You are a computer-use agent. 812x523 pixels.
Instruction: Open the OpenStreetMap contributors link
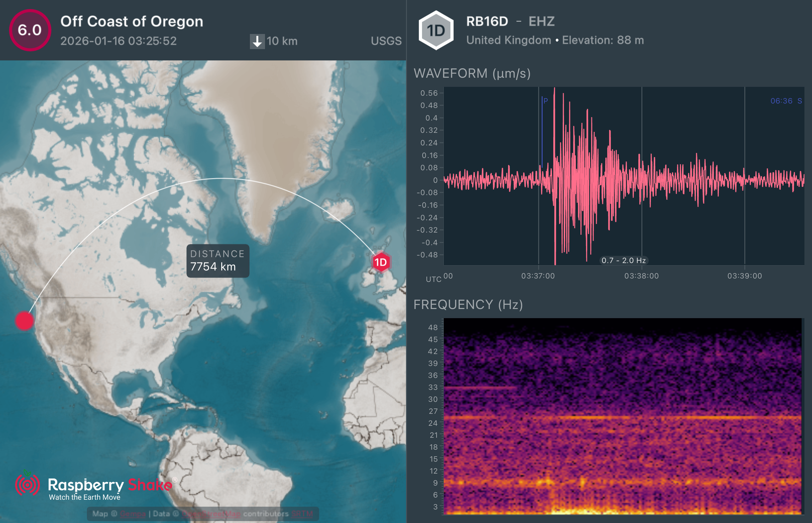coord(211,514)
